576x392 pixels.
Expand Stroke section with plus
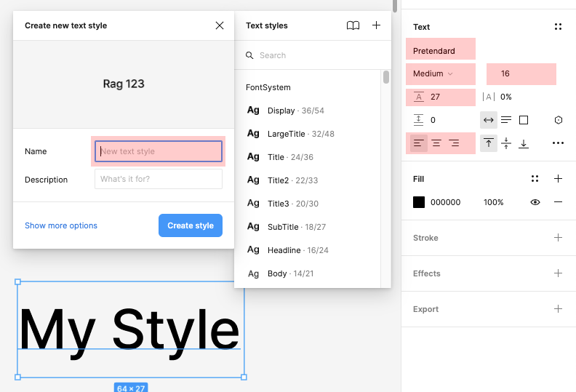coord(558,238)
